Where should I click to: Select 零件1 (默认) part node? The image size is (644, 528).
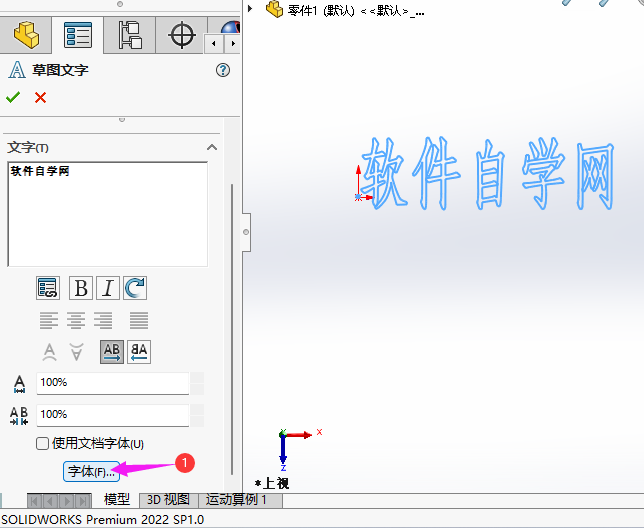pos(345,10)
